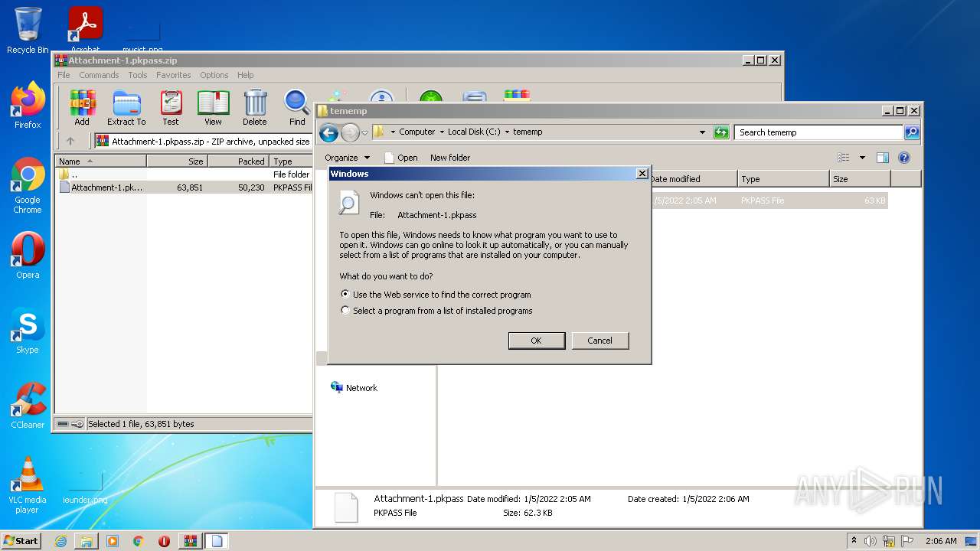Click the Extract To icon in WinRAR

coord(126,108)
